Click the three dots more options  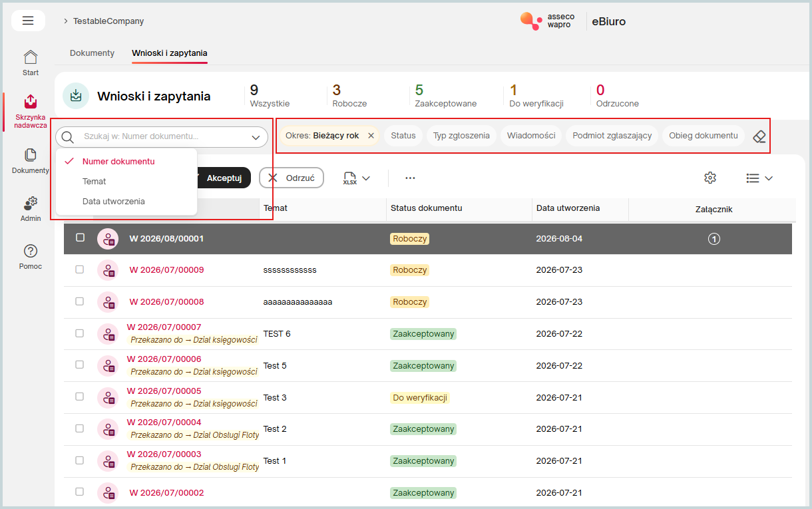(410, 178)
